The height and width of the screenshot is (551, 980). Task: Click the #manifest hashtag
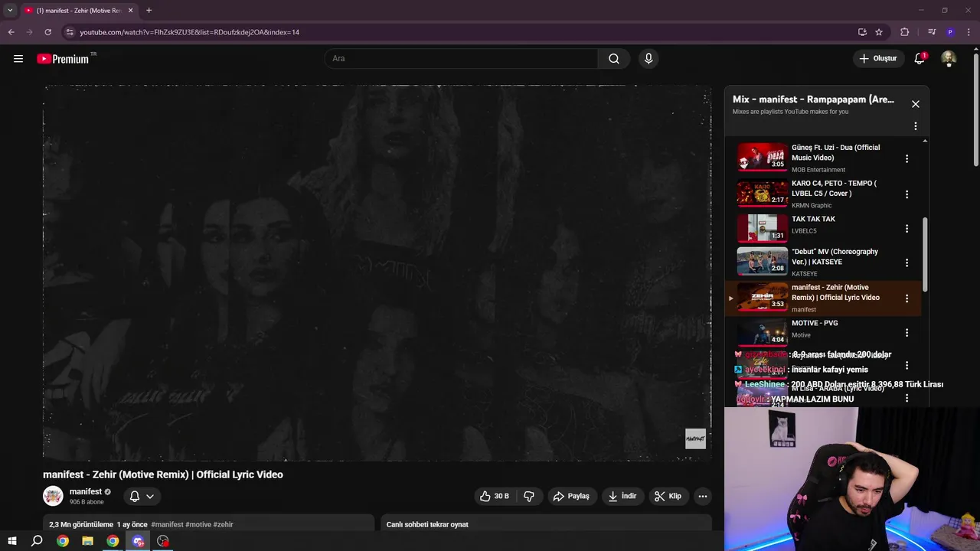(x=167, y=525)
